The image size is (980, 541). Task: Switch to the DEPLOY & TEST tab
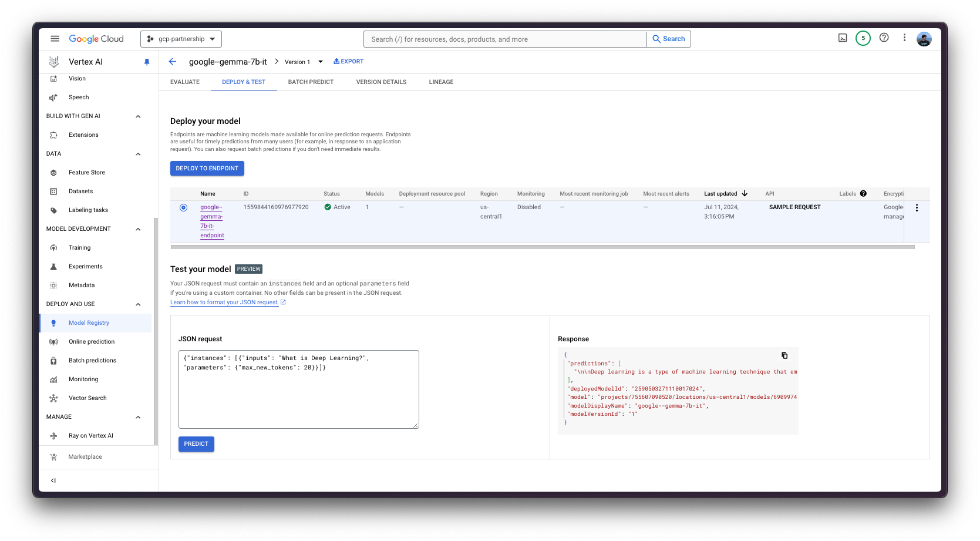[244, 82]
